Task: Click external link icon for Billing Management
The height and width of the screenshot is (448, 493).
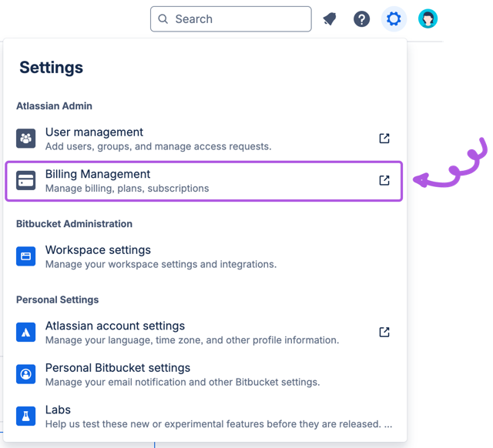Action: point(384,180)
